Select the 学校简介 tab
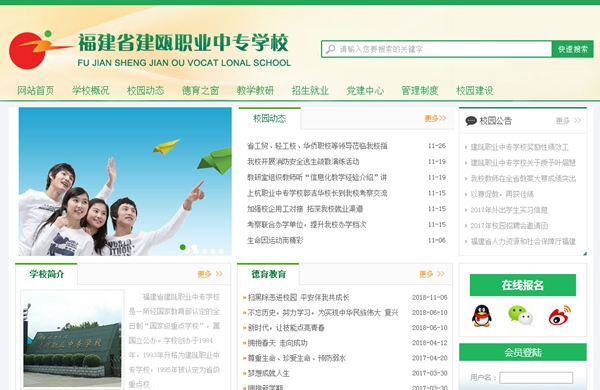Screen dimensions: 600x390 47,274
